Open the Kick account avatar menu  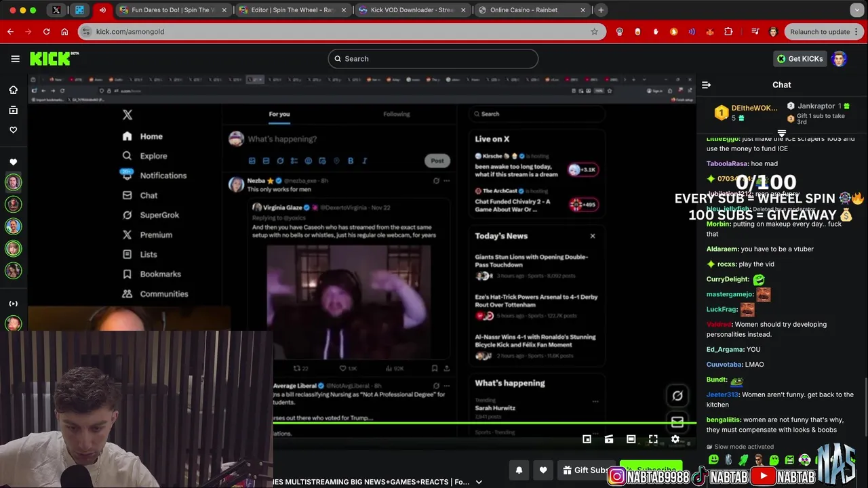click(840, 59)
